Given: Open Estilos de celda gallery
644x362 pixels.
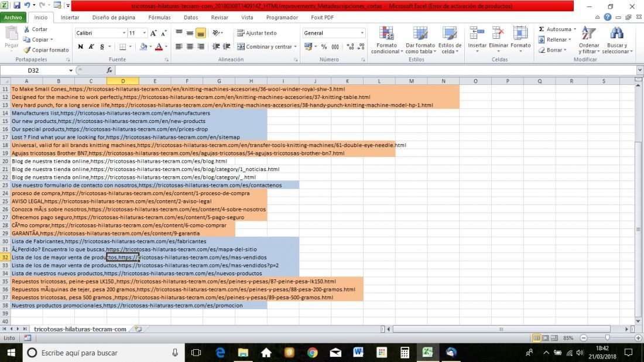Looking at the screenshot, I should coord(450,40).
